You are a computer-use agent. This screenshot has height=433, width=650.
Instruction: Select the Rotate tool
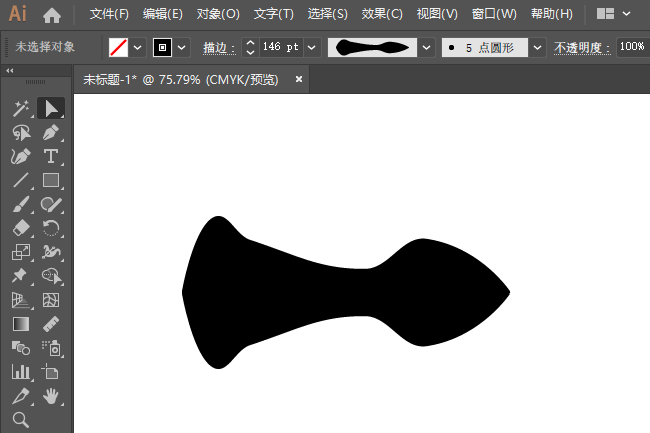tap(51, 228)
